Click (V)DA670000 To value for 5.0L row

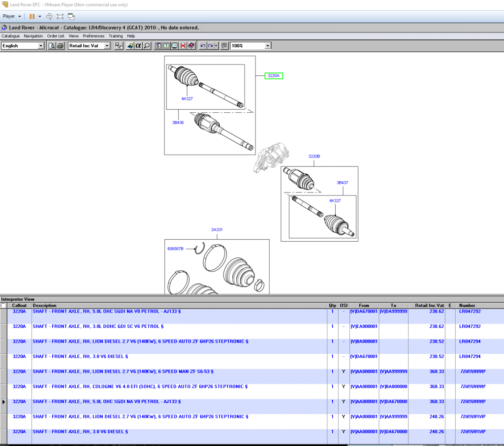point(393,402)
